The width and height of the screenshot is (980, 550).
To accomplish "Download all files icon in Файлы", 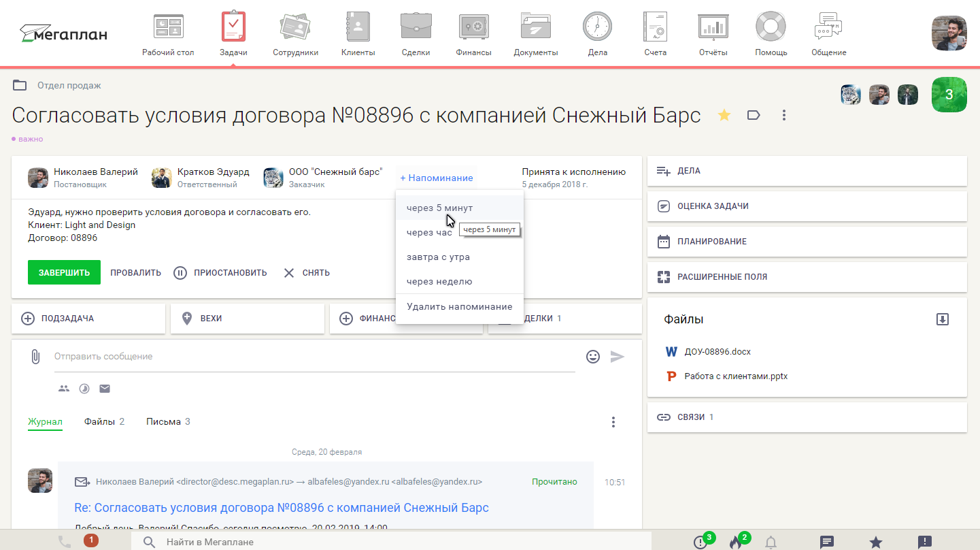I will point(943,319).
